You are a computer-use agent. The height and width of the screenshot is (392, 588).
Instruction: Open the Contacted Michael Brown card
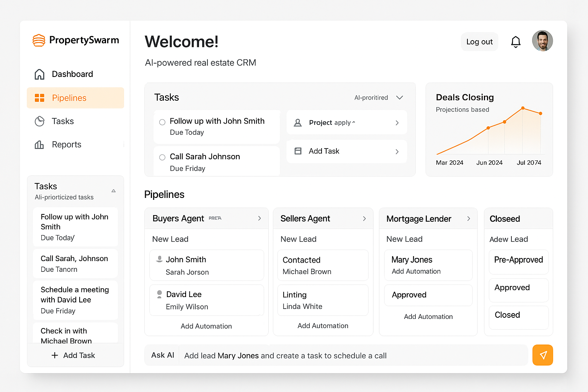(x=323, y=265)
